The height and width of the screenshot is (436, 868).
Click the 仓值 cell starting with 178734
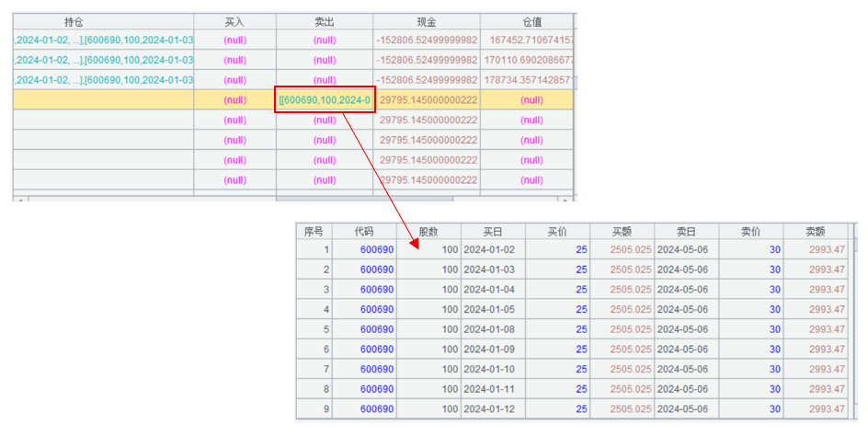[531, 80]
